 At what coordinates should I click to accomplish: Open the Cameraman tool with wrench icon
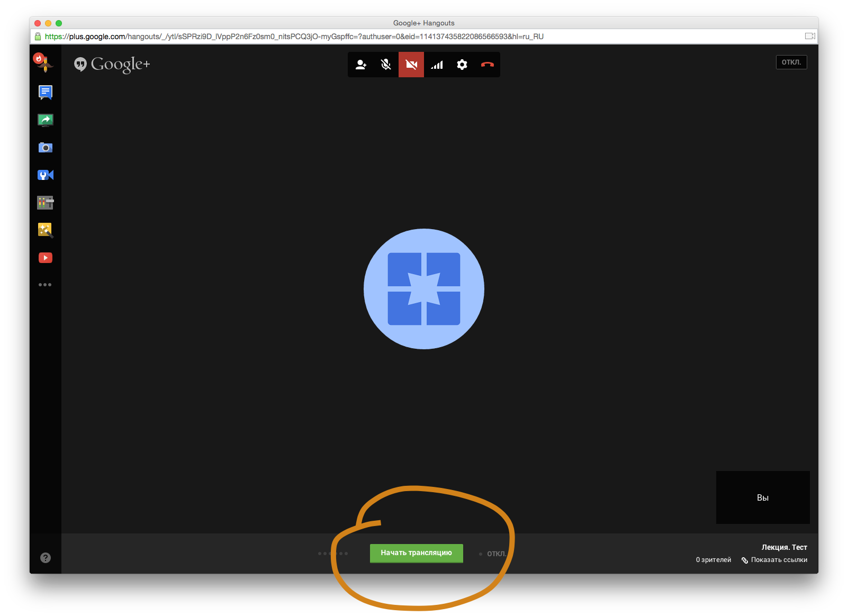coord(46,175)
